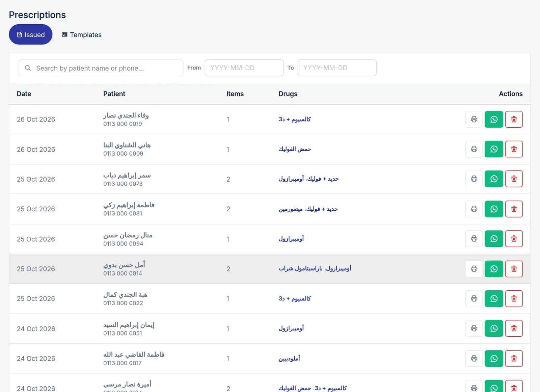Print prescription for 0113 000 0014
Screen dimensions: 540x392
point(474,269)
